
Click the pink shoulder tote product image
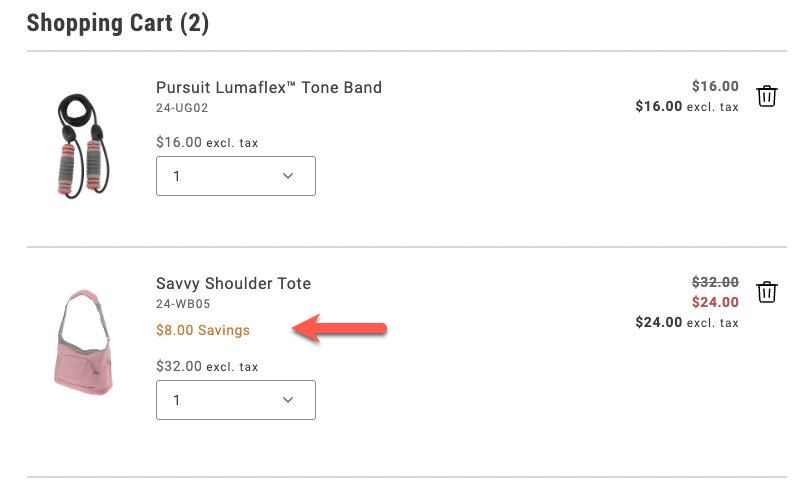(82, 342)
